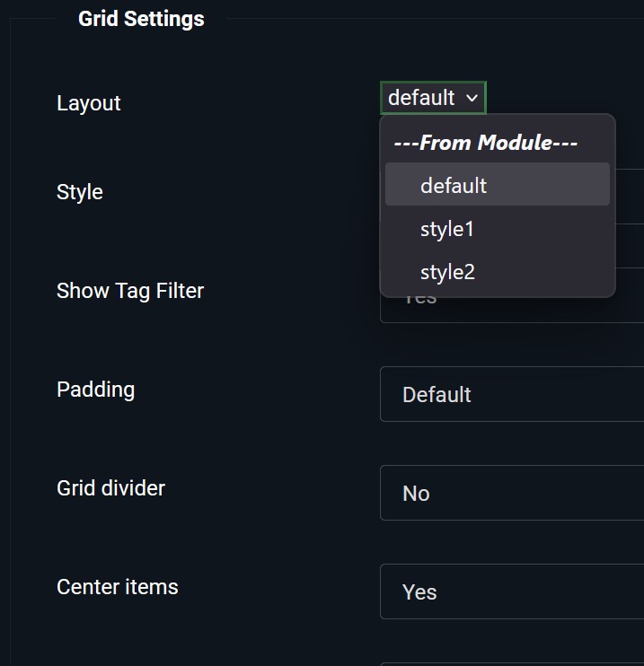
Task: Open the Grid divider dropdown set to 'No'
Action: click(x=512, y=493)
